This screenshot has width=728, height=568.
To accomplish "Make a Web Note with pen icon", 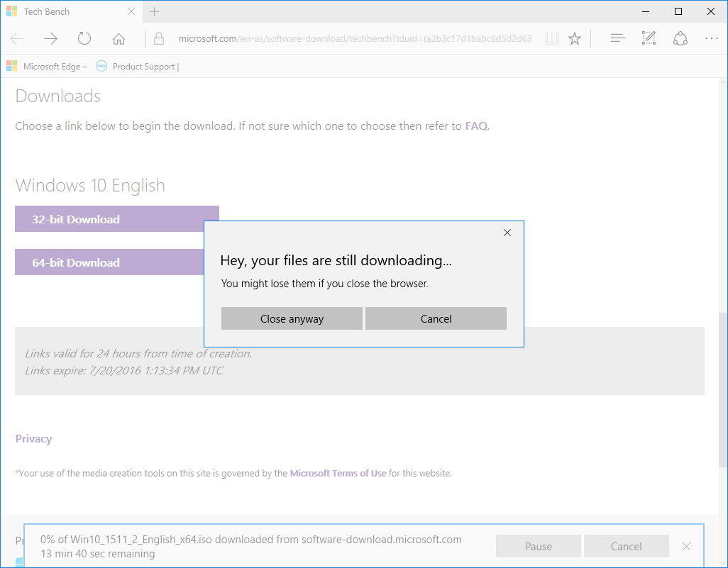I will point(649,38).
